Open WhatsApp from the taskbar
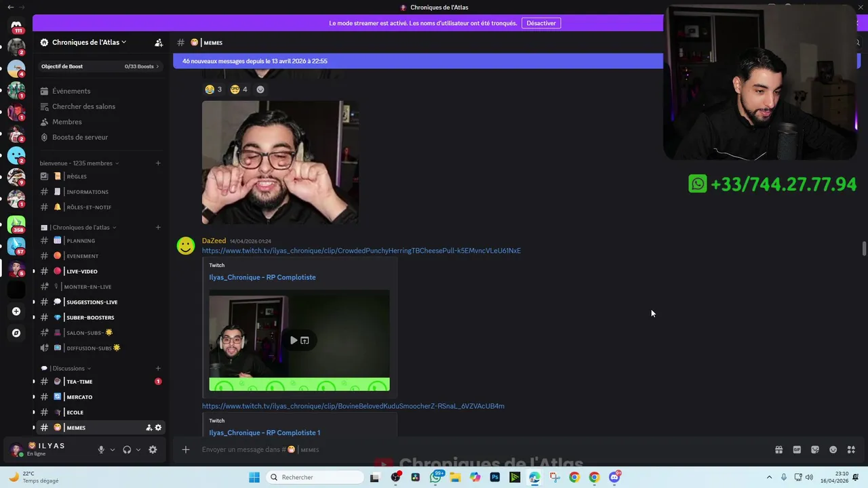868x488 pixels. [x=436, y=477]
